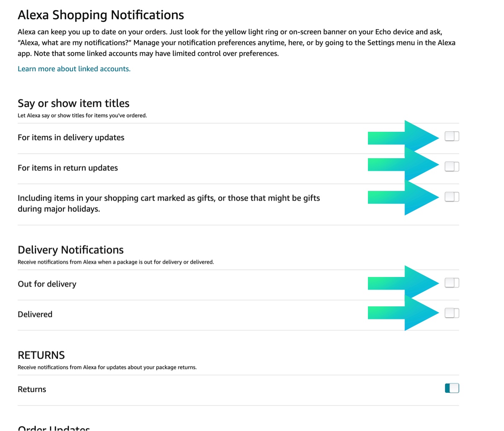Click the 'Returns' row label text

pos(32,389)
